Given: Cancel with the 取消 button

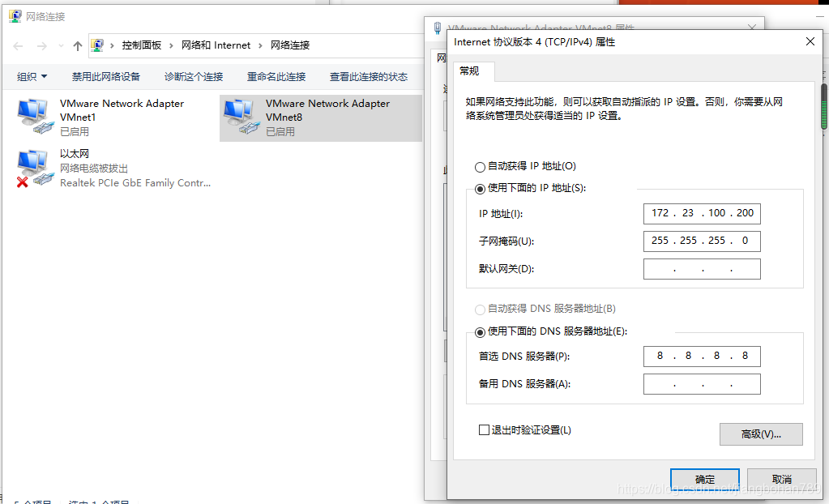Looking at the screenshot, I should point(781,479).
